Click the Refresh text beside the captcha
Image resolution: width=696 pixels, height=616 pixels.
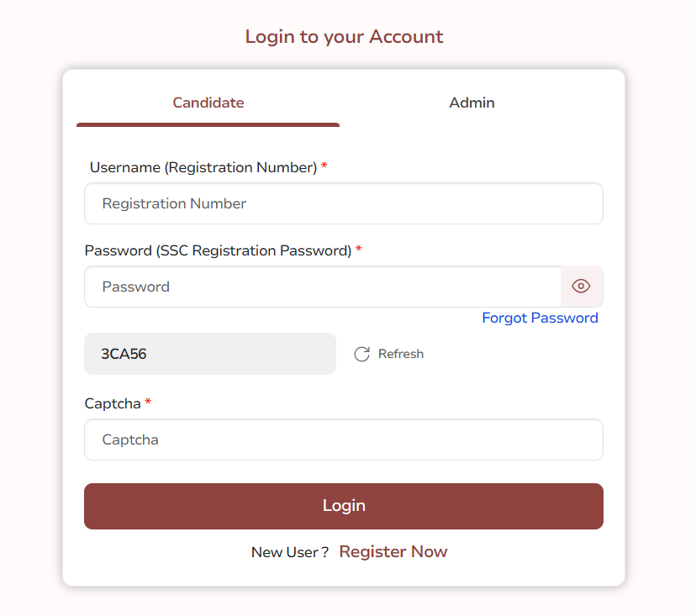click(401, 354)
